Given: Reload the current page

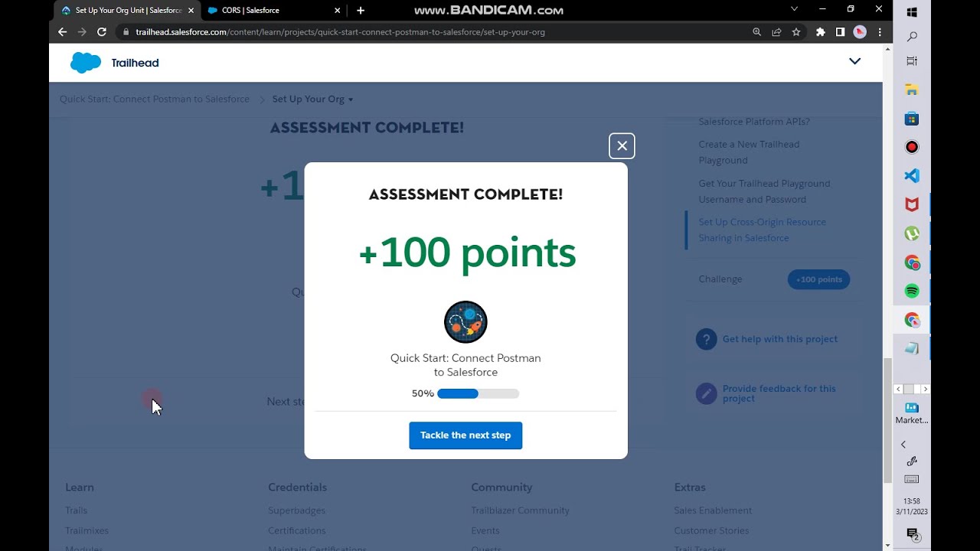Looking at the screenshot, I should click(101, 32).
